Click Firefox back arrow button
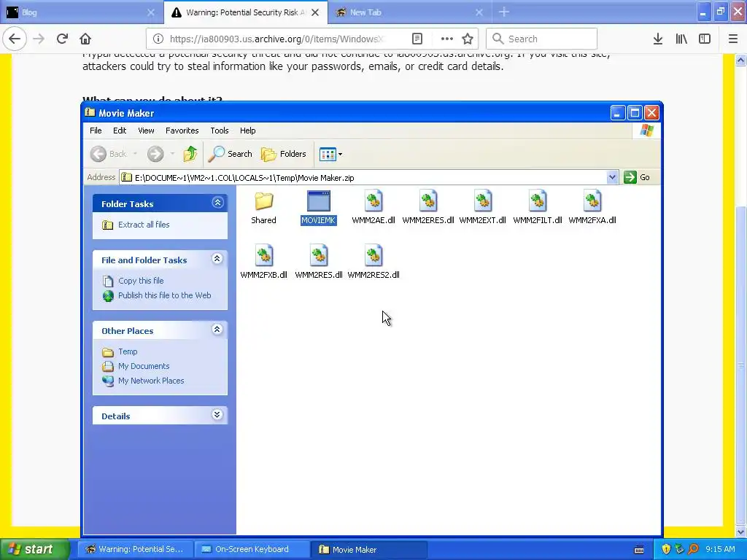The image size is (747, 560). [x=15, y=39]
